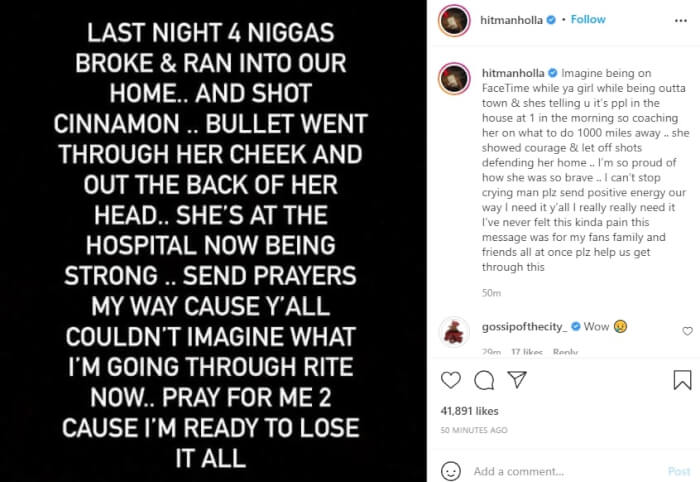Open the hitmanholla username in the caption

pos(513,73)
